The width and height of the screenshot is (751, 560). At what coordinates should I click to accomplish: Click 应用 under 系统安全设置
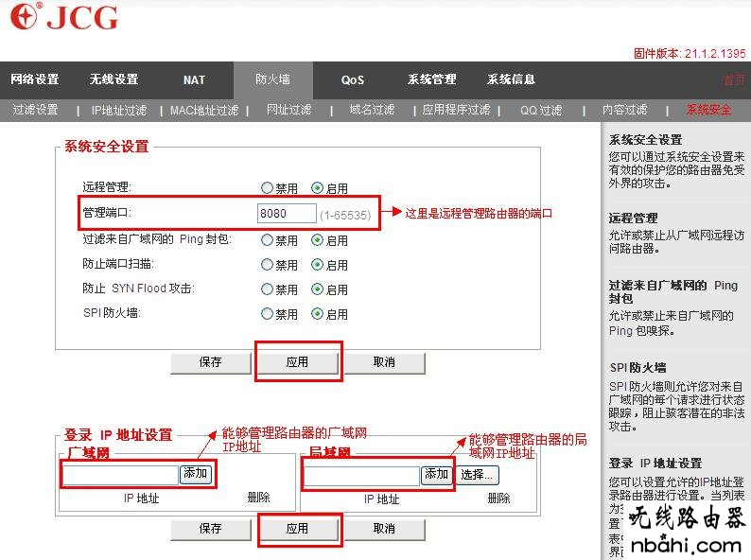tap(298, 362)
